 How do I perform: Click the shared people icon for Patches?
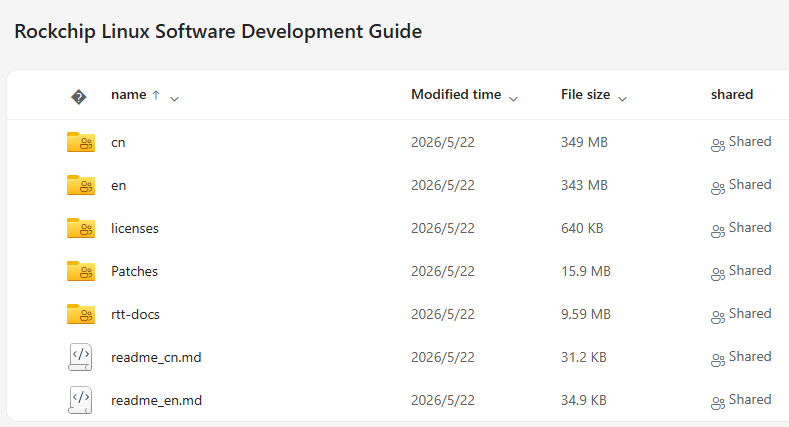click(x=718, y=274)
